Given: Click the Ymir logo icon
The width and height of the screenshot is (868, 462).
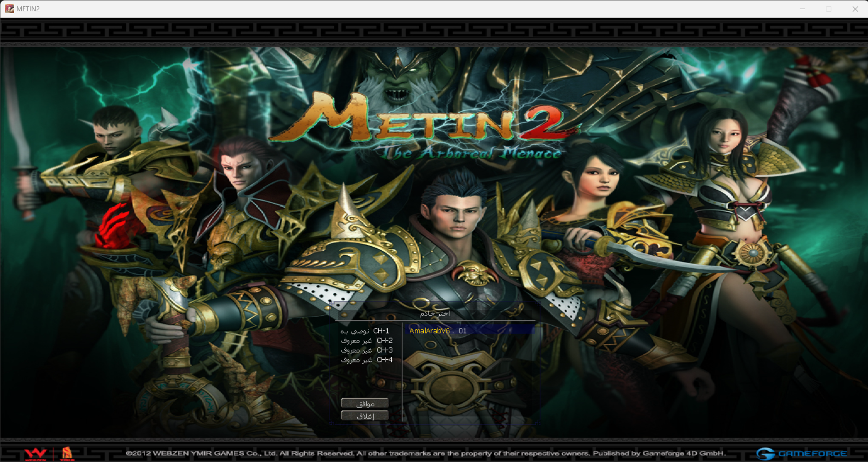Looking at the screenshot, I should (67, 453).
